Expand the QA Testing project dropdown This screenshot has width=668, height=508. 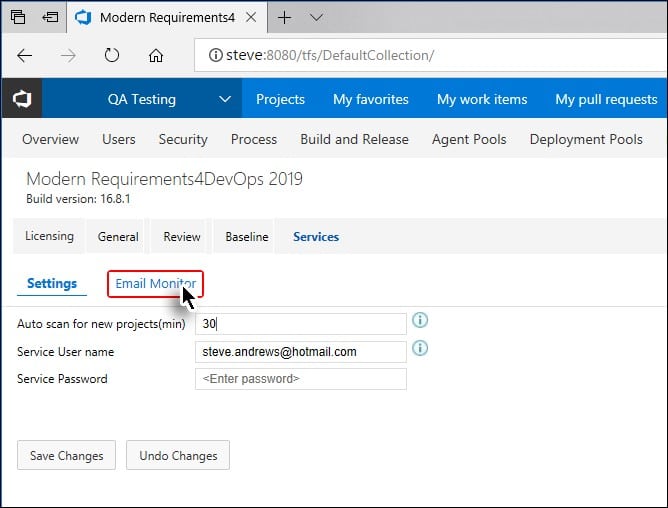(225, 99)
